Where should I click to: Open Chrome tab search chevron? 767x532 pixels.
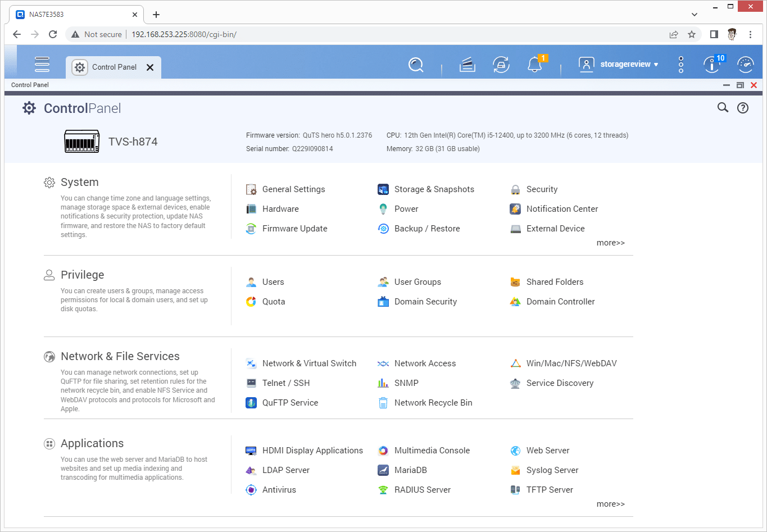click(x=695, y=14)
